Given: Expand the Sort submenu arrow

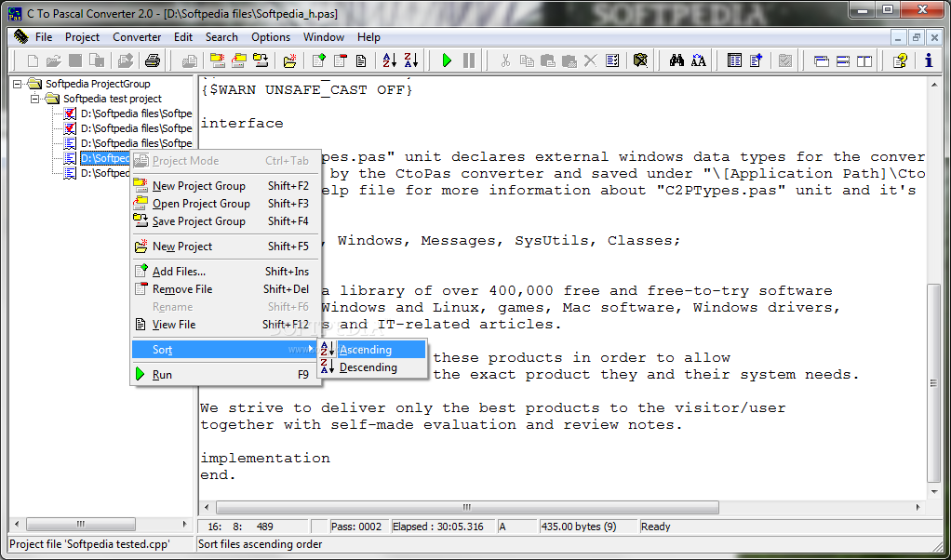Looking at the screenshot, I should [311, 349].
